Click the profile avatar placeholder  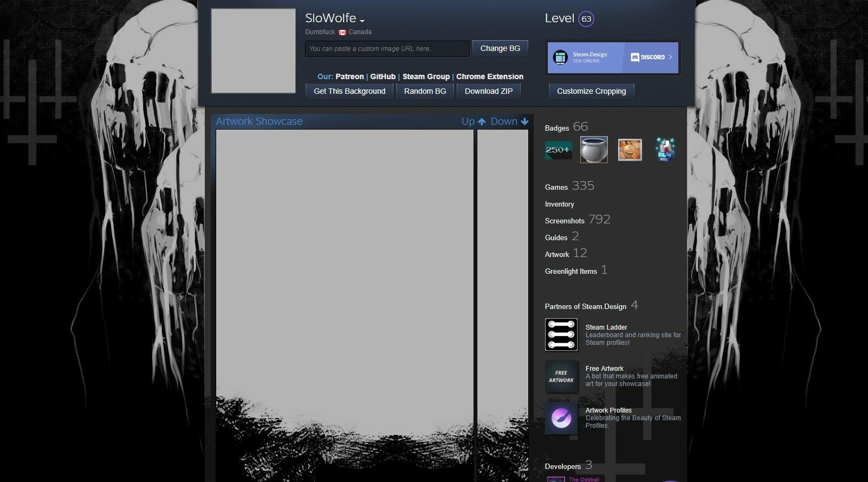click(253, 51)
